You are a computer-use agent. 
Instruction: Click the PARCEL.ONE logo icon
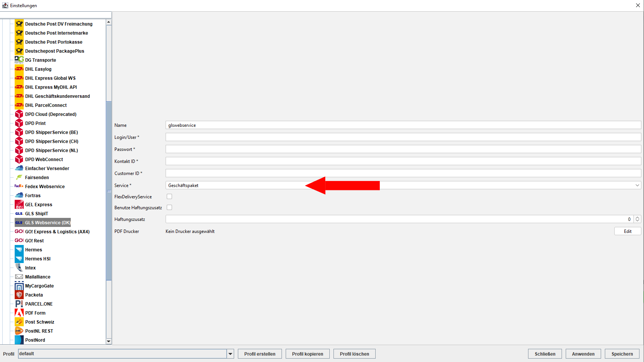pyautogui.click(x=19, y=304)
